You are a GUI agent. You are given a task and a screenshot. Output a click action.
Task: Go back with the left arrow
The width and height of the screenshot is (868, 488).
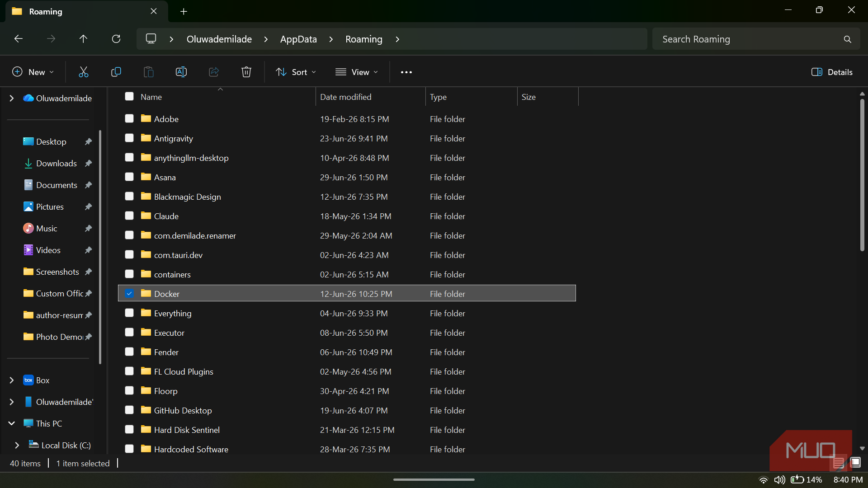click(19, 39)
